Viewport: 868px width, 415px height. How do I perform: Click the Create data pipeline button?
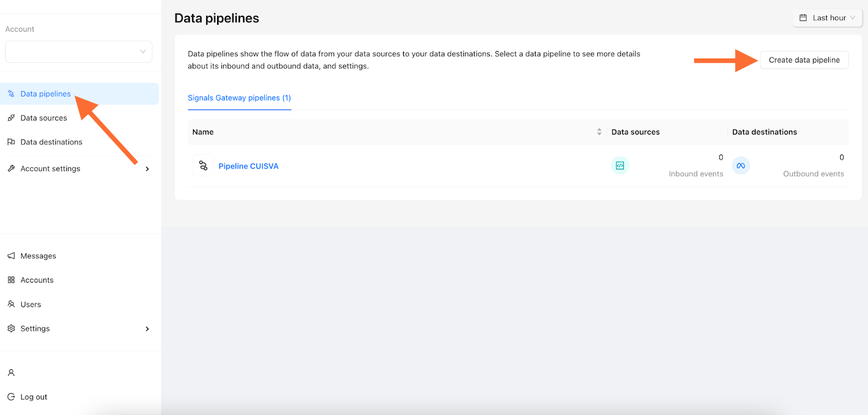click(x=804, y=60)
